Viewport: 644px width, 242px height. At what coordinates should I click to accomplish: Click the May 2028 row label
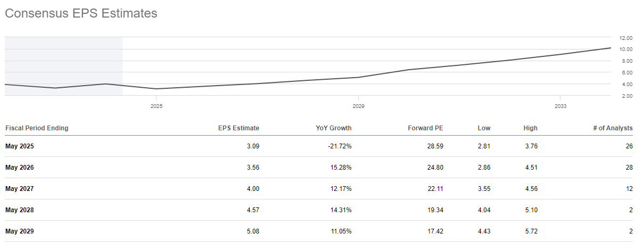point(19,210)
